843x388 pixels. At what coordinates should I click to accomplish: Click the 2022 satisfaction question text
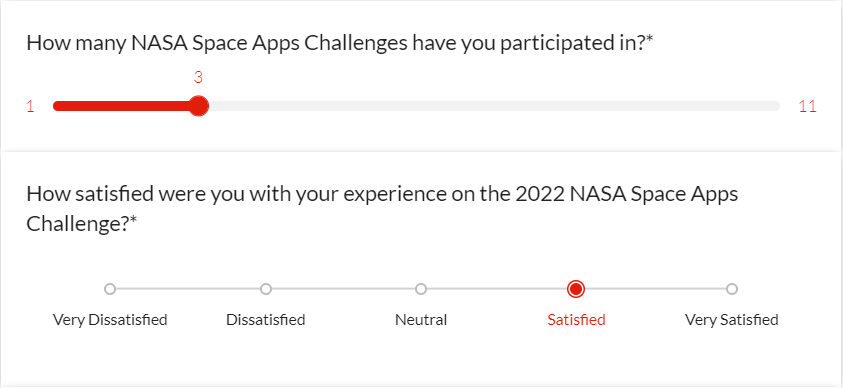pyautogui.click(x=382, y=209)
